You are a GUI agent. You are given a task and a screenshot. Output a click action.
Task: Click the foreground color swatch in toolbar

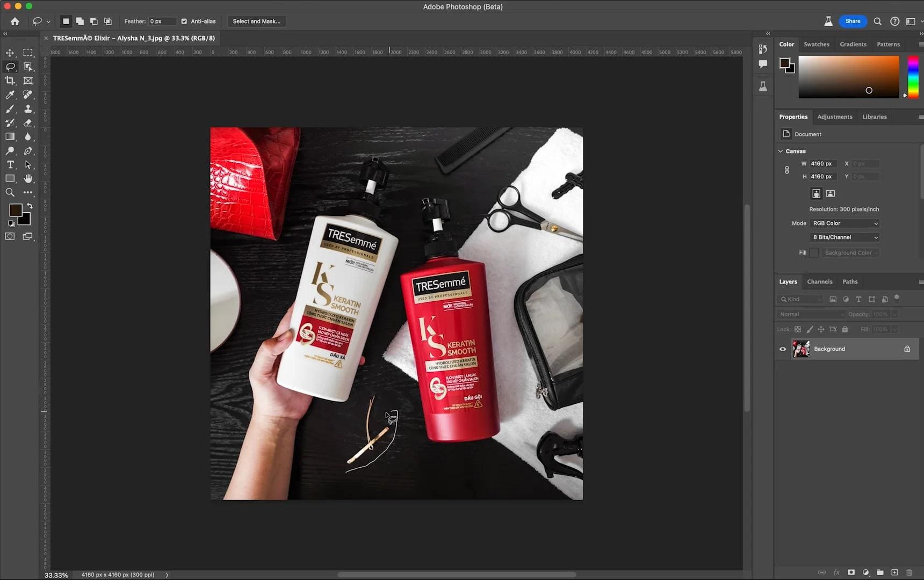(x=15, y=209)
